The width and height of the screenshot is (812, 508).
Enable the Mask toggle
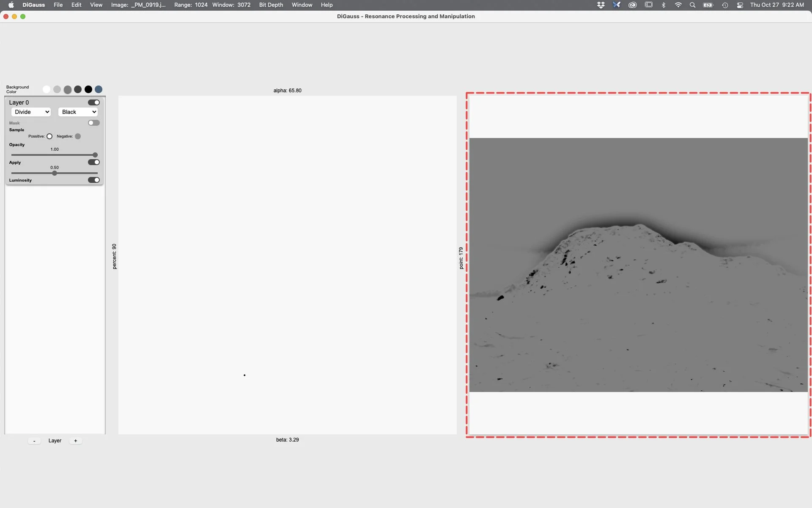coord(93,123)
